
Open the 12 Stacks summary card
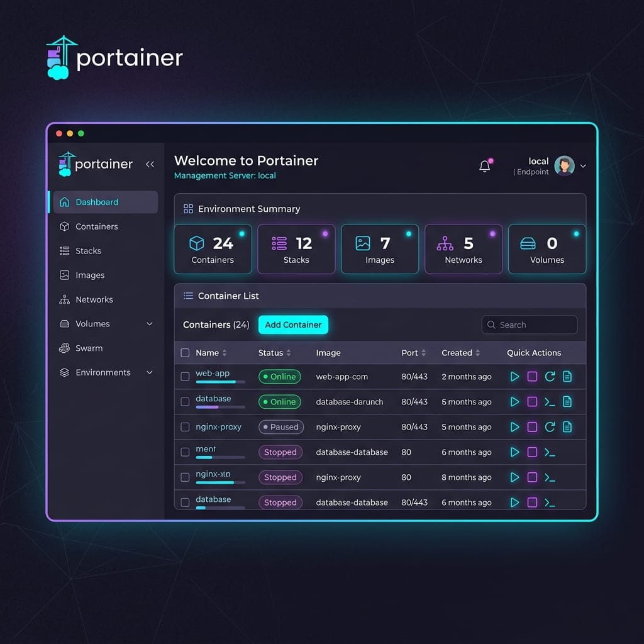[296, 249]
